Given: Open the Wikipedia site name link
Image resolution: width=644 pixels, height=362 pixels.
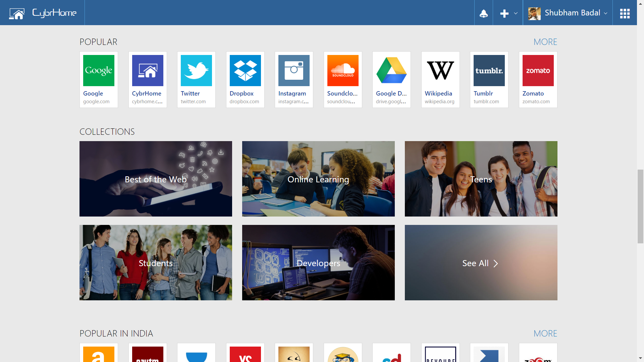Looking at the screenshot, I should [438, 94].
